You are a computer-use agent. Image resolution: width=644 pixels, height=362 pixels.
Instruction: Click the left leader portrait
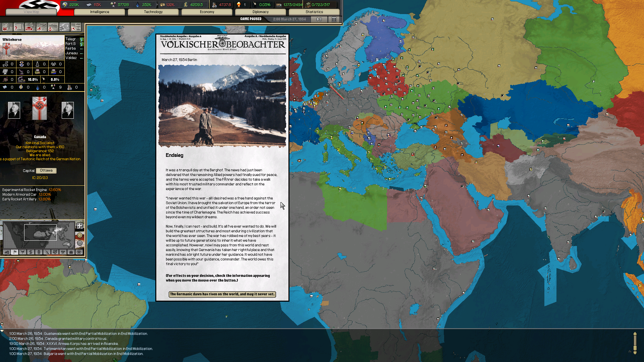(x=14, y=110)
